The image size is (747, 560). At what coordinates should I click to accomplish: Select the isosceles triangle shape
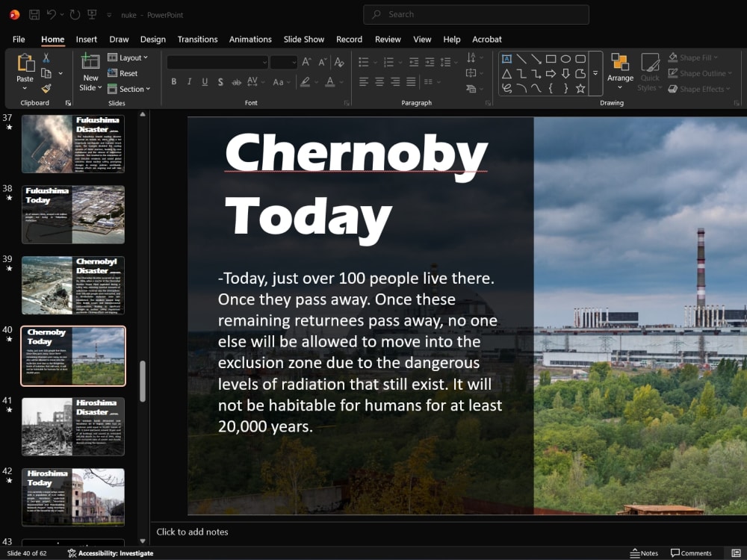507,74
